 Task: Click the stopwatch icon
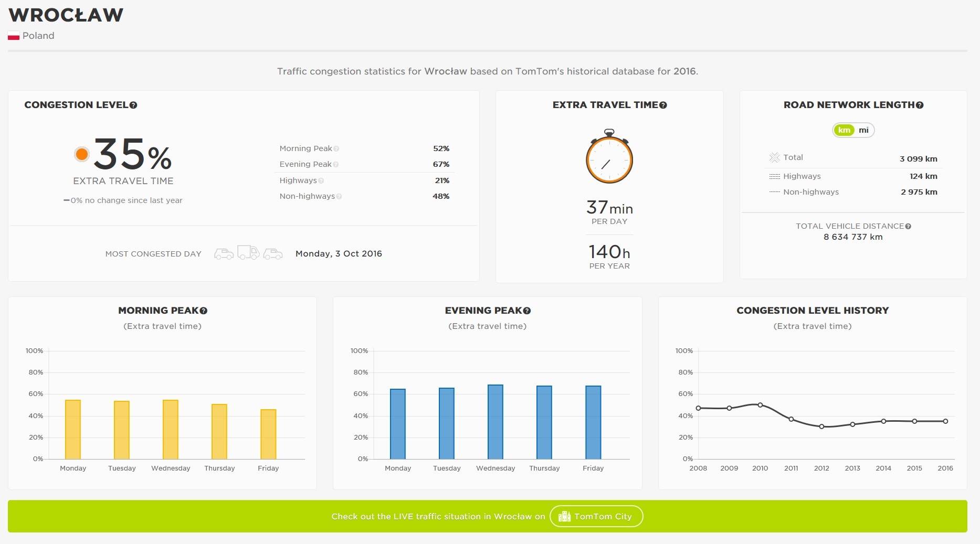[x=609, y=156]
